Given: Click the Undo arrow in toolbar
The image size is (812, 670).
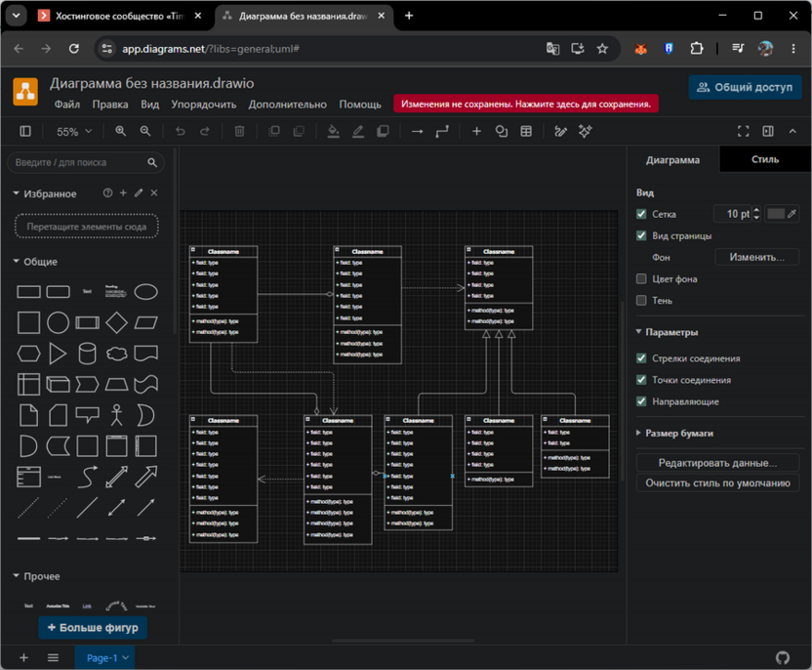Looking at the screenshot, I should 180,131.
